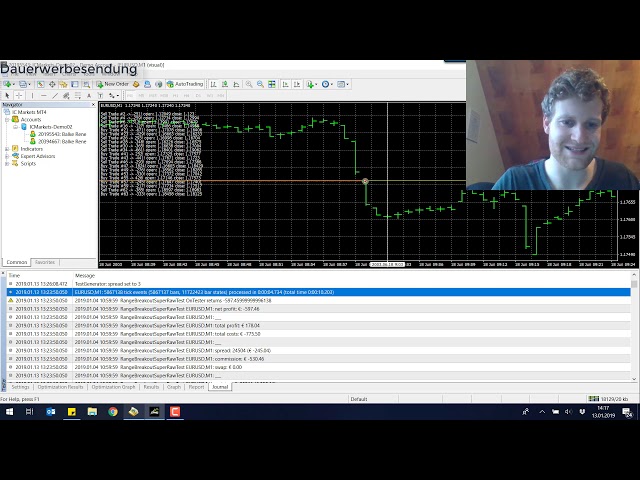Screen dimensions: 640x480
Task: Open File Explorer from the taskbar
Action: pos(92,411)
